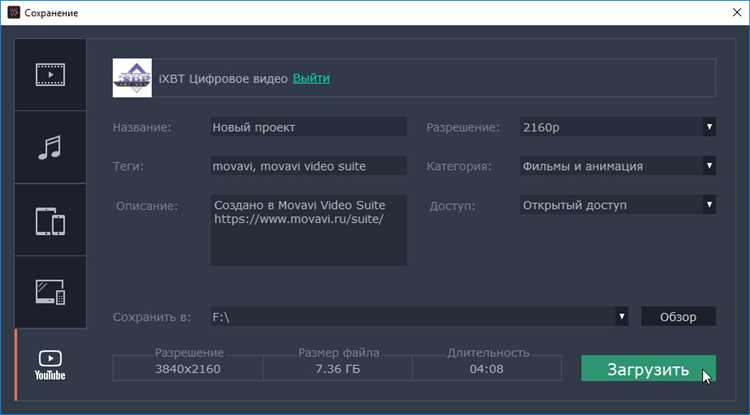Expand the Сохранить в path dropdown F:\

click(x=419, y=317)
